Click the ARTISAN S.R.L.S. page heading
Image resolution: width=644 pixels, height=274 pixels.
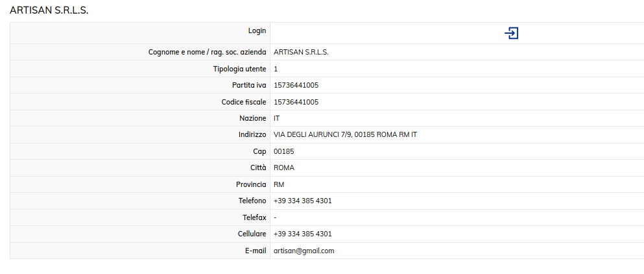click(x=49, y=10)
